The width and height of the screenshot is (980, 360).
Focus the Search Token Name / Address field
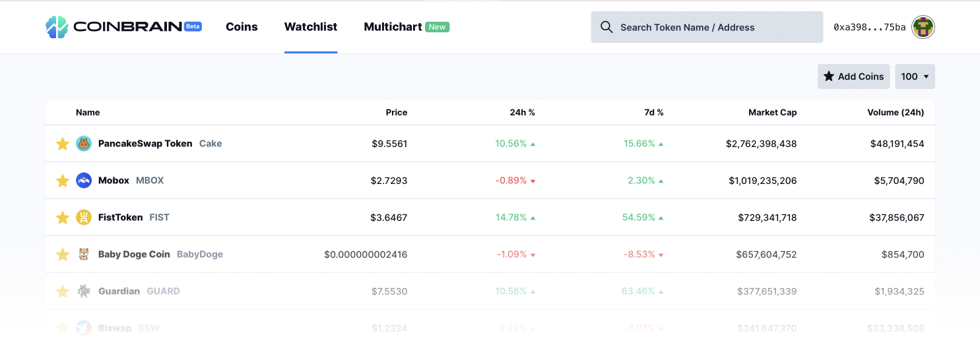[707, 27]
